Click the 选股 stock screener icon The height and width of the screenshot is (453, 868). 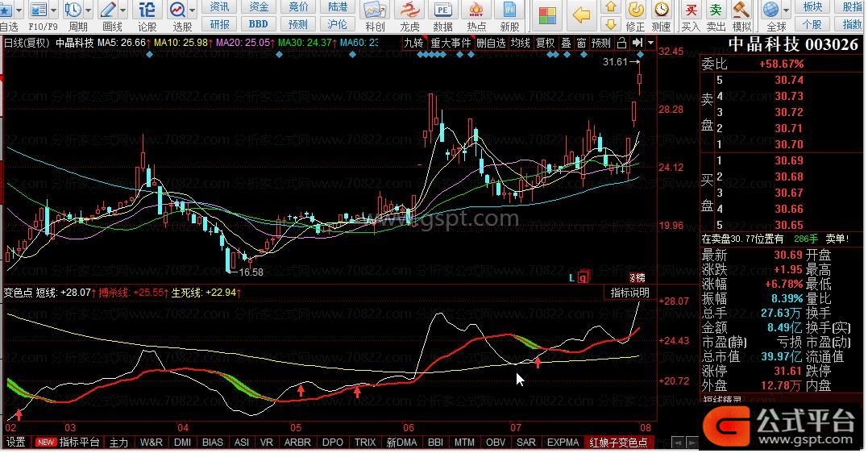pyautogui.click(x=177, y=10)
